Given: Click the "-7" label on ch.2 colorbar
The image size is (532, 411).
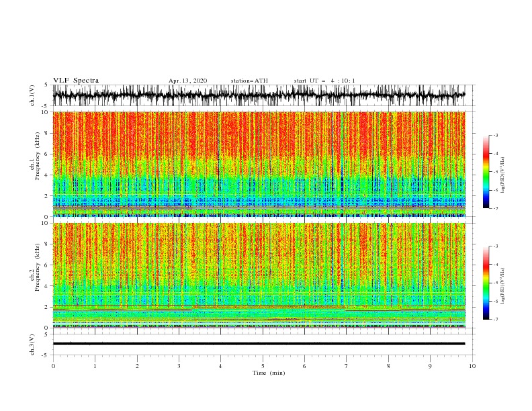Looking at the screenshot, I should pos(495,320).
